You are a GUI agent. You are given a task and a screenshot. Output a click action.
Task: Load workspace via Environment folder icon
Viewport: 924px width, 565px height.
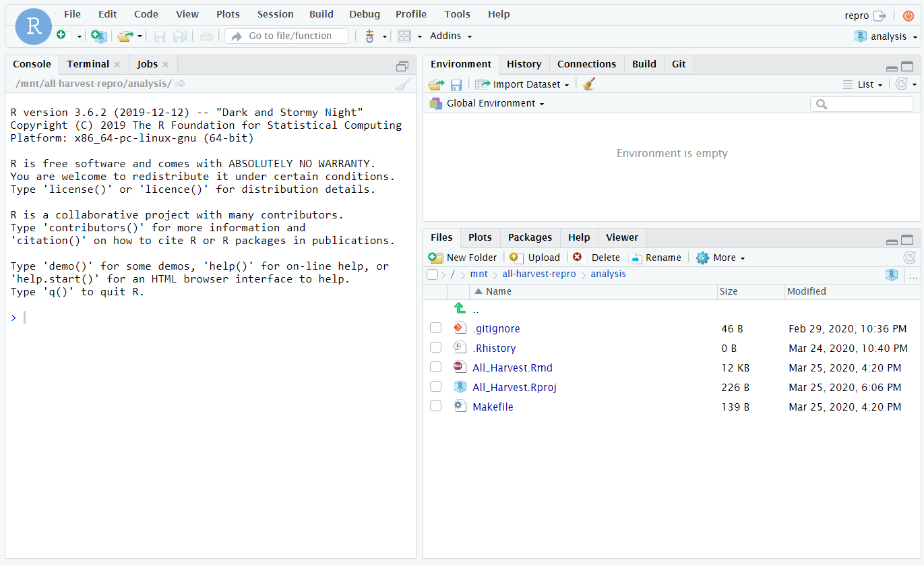pyautogui.click(x=436, y=84)
